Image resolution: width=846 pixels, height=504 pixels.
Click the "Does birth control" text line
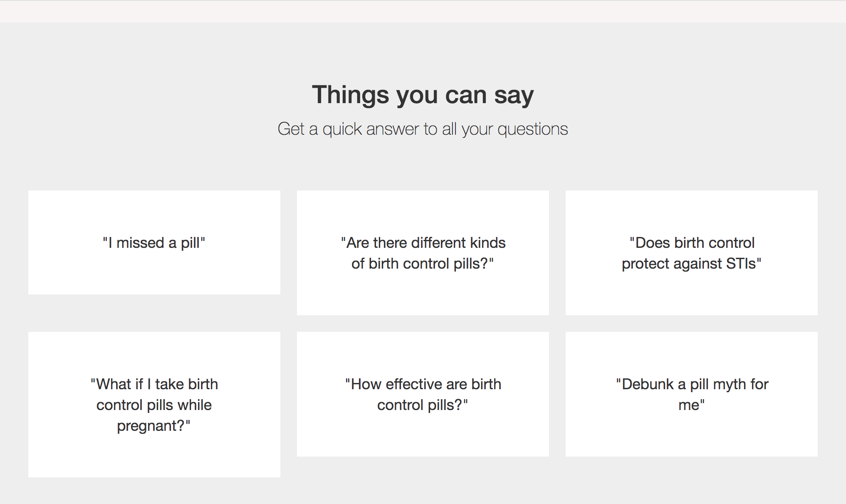coord(692,243)
